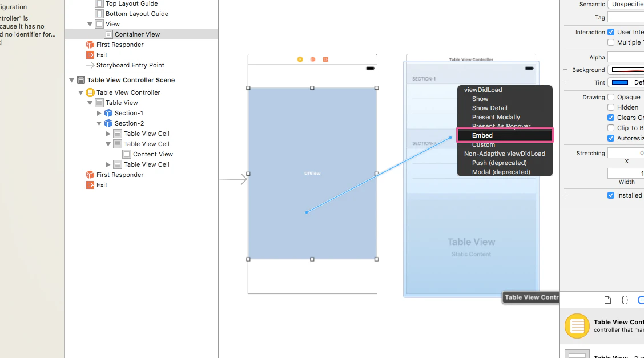Image resolution: width=644 pixels, height=358 pixels.
Task: Select Container View row
Action: tap(141, 34)
